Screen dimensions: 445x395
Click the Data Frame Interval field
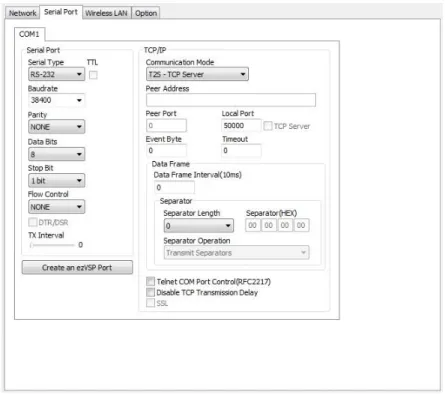point(174,187)
